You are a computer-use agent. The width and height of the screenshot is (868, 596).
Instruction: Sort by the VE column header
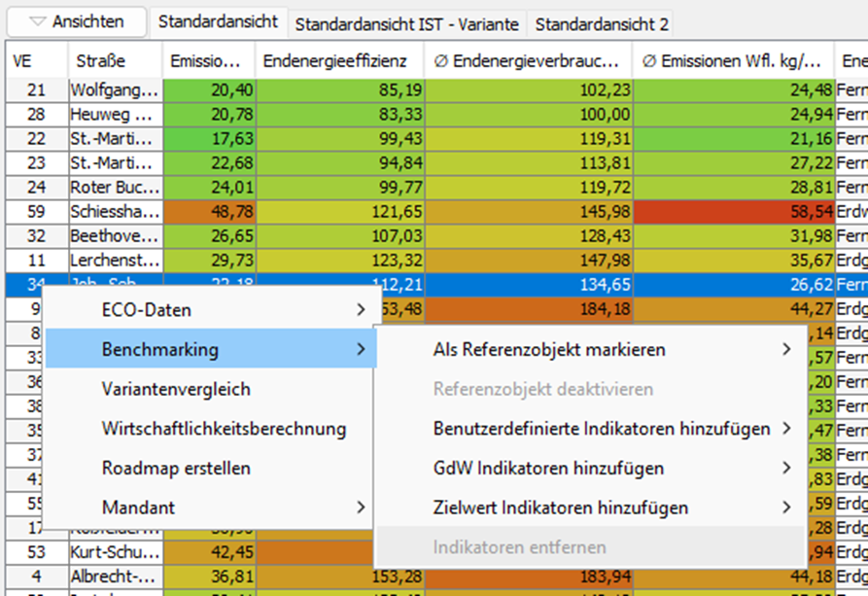tap(23, 61)
